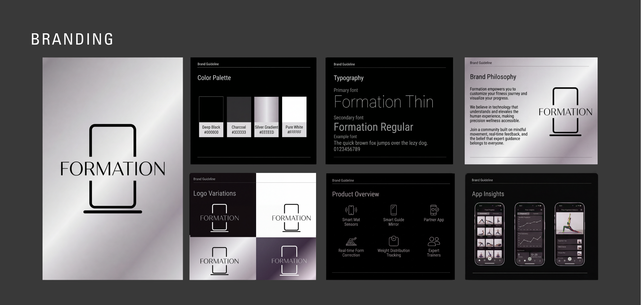This screenshot has height=305, width=644.
Task: Click the Weight Distribution Tracking scale icon
Action: tap(393, 241)
